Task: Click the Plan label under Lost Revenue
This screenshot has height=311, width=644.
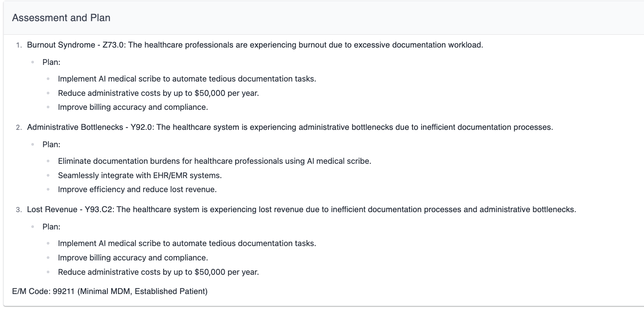Action: point(51,227)
